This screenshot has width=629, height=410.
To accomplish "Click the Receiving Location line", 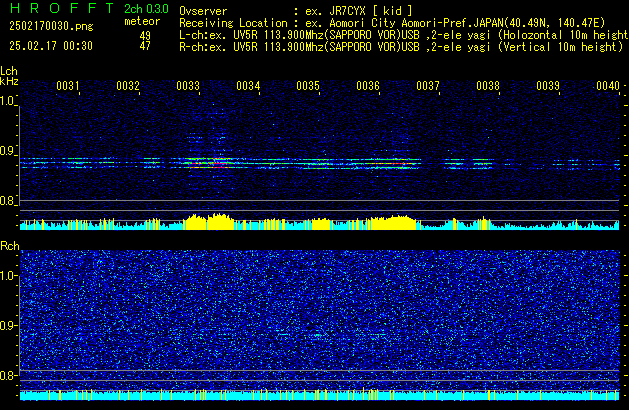I will [x=392, y=23].
